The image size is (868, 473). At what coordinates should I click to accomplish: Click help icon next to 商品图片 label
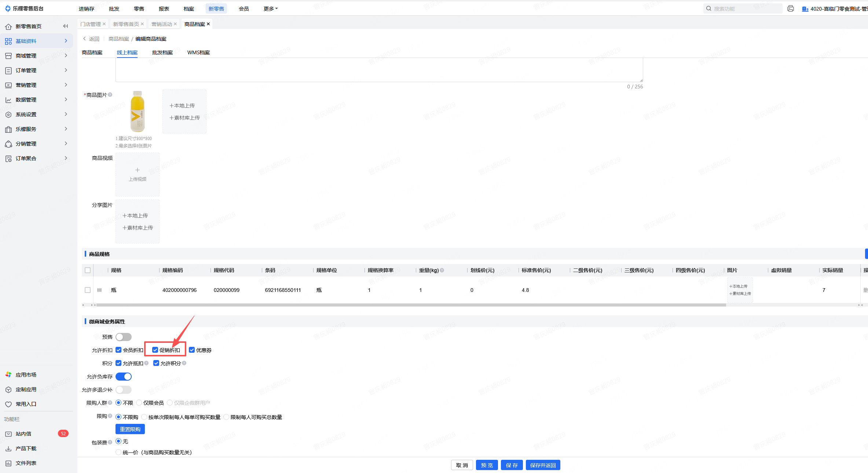(110, 95)
